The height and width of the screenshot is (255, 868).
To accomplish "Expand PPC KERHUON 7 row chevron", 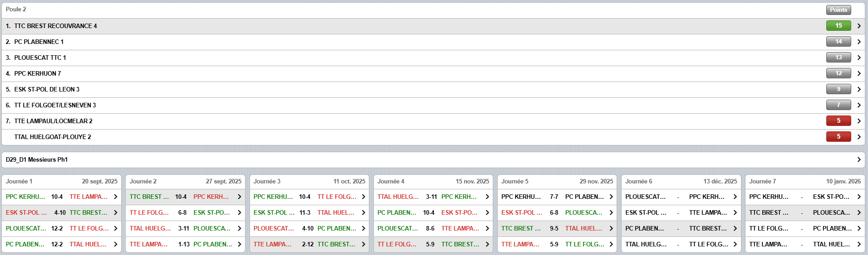I will point(859,73).
